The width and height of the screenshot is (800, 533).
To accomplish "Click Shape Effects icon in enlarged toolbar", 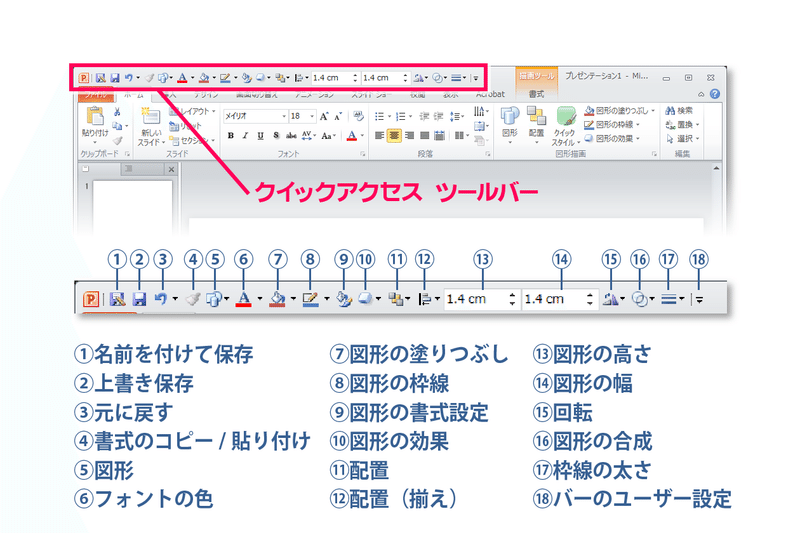I will tap(365, 299).
